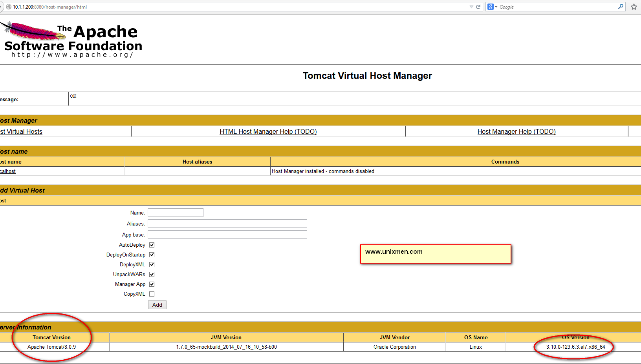Click the App base input field
Viewport: 641px width, 364px height.
(227, 235)
